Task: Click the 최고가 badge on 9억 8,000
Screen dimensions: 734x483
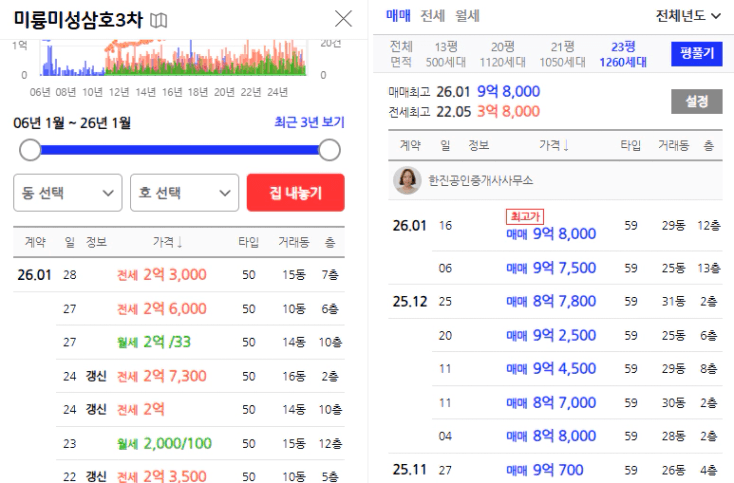Action: pos(526,216)
